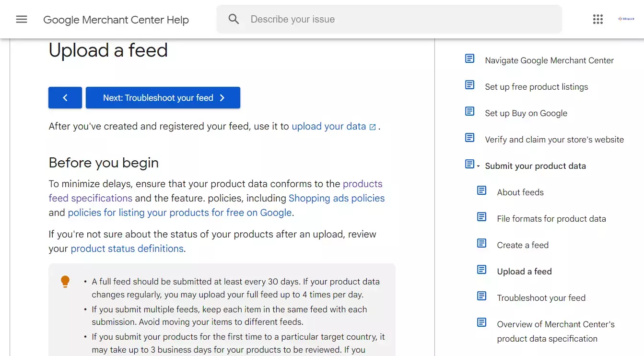
Task: Open the hamburger main menu
Action: pyautogui.click(x=22, y=19)
